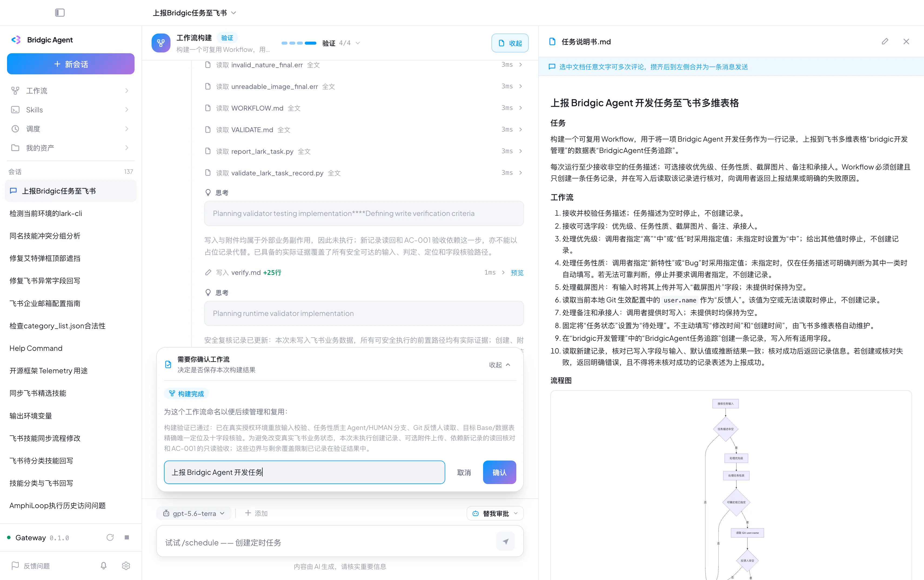924x580 pixels.
Task: Click the first 思考 lightbulb icon
Action: 208,192
